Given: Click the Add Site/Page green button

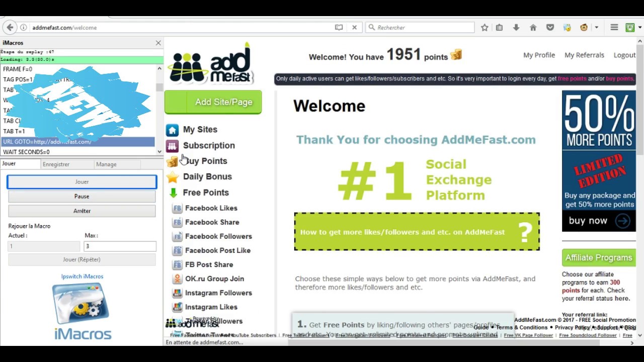Looking at the screenshot, I should click(x=213, y=102).
